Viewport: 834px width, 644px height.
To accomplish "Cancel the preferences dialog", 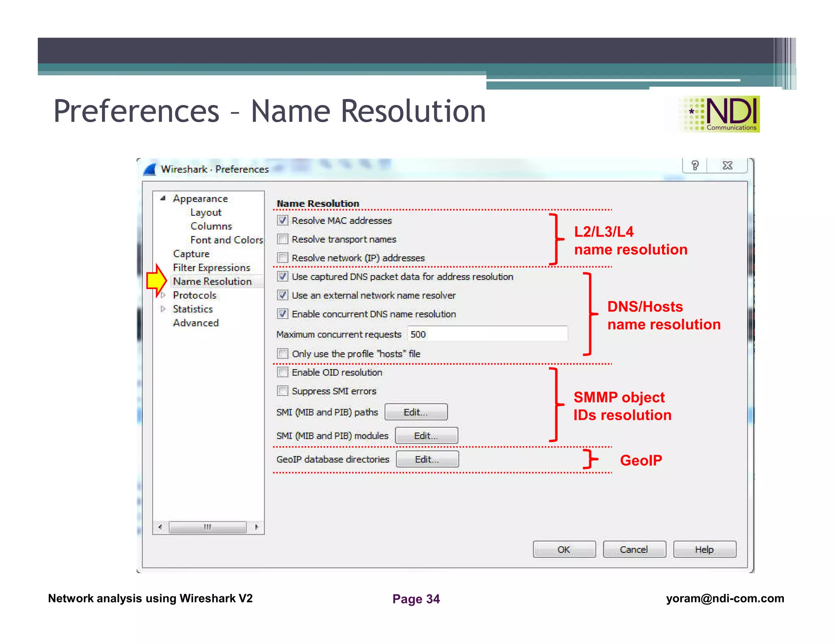I will click(x=634, y=550).
